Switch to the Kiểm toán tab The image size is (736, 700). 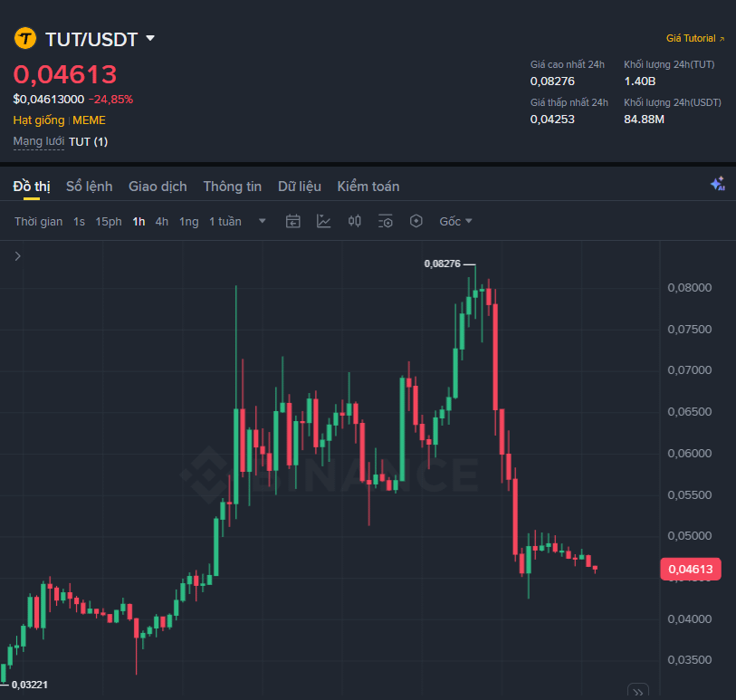pos(368,187)
